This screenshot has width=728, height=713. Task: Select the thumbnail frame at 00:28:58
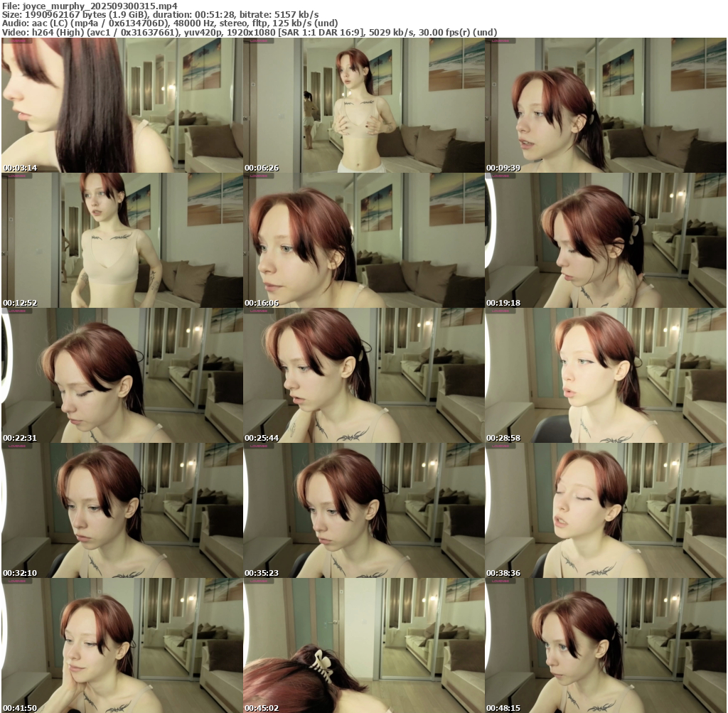coord(606,375)
